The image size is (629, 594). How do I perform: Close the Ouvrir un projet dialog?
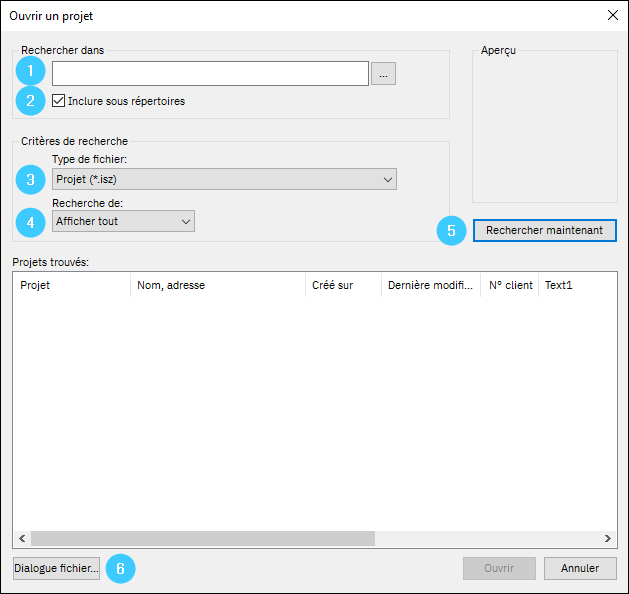pyautogui.click(x=613, y=15)
